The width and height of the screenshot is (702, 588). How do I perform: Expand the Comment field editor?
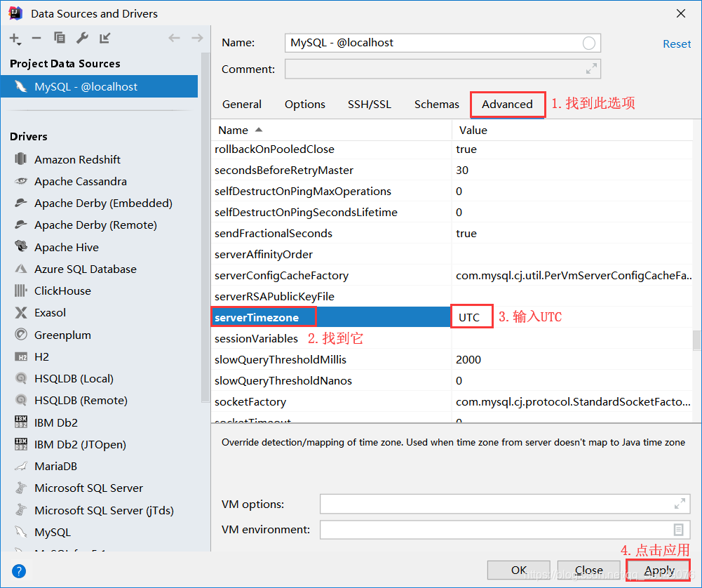pos(591,69)
